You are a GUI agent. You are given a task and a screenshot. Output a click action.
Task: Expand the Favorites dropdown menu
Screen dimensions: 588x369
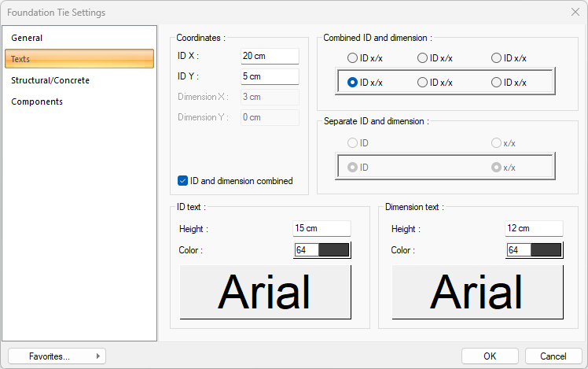pos(57,356)
